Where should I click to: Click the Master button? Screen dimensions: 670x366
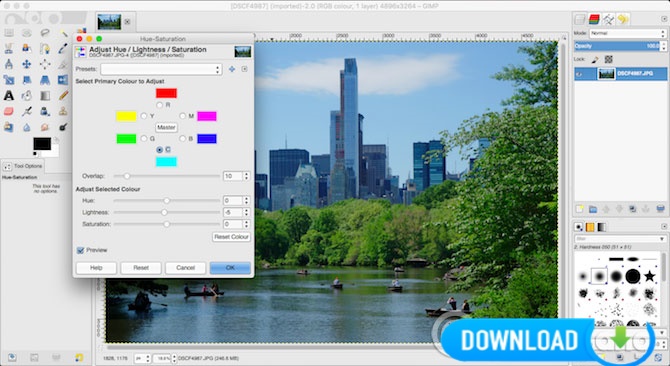166,127
